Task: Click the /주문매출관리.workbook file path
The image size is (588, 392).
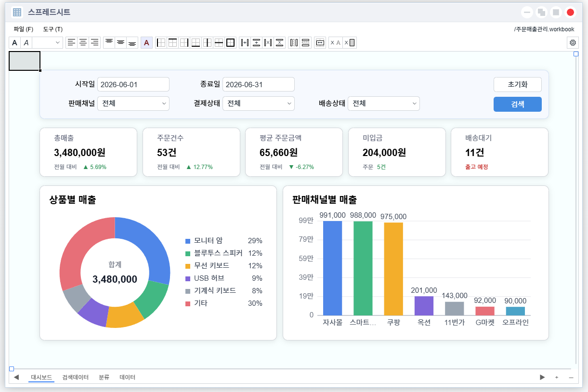Action: [x=544, y=29]
